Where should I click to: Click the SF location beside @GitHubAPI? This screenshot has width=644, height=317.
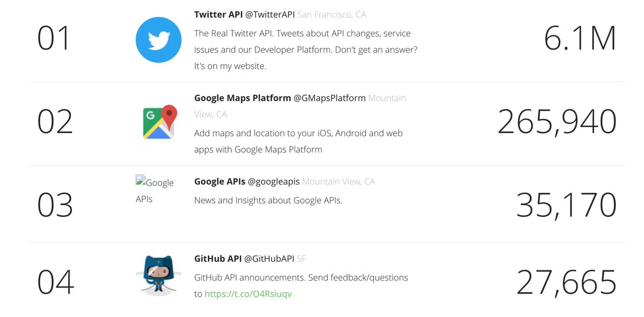302,259
